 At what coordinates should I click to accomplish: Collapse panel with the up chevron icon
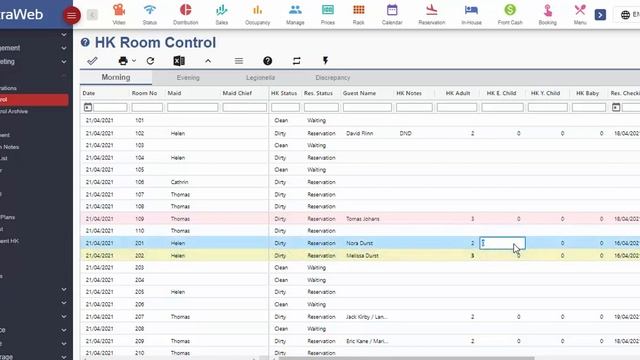point(208,61)
